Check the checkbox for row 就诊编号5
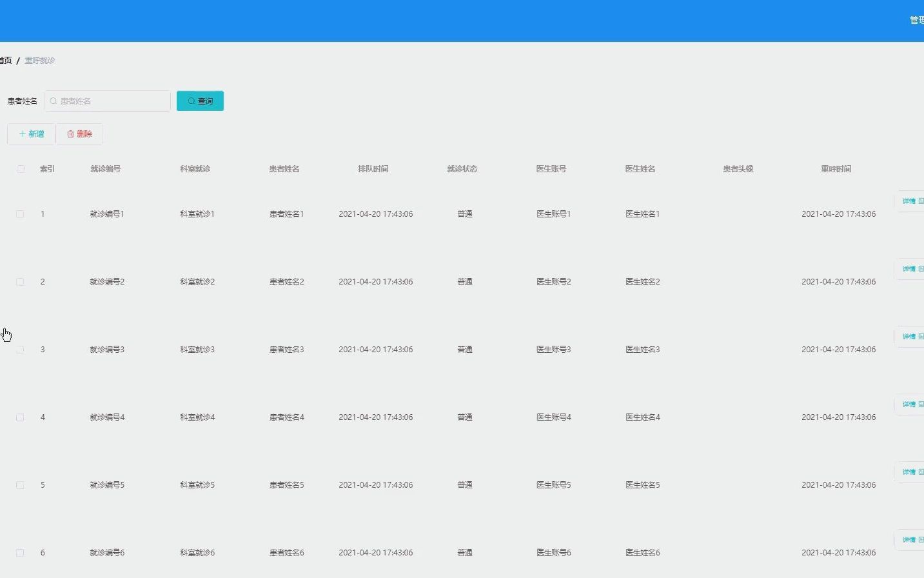924x578 pixels. pyautogui.click(x=20, y=485)
